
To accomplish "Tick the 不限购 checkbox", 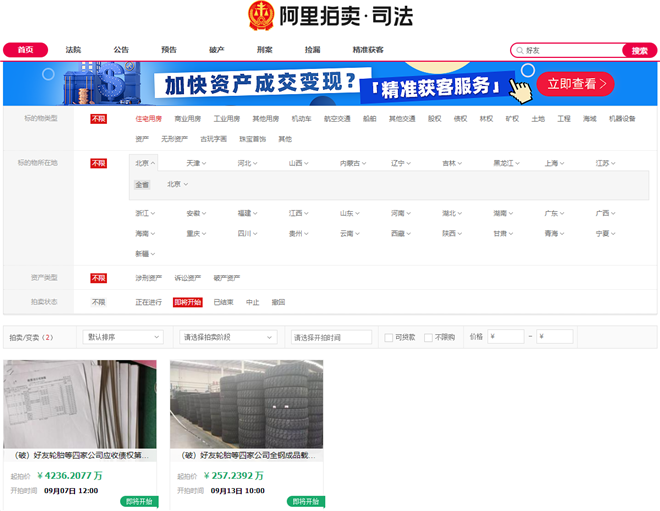I will [428, 338].
